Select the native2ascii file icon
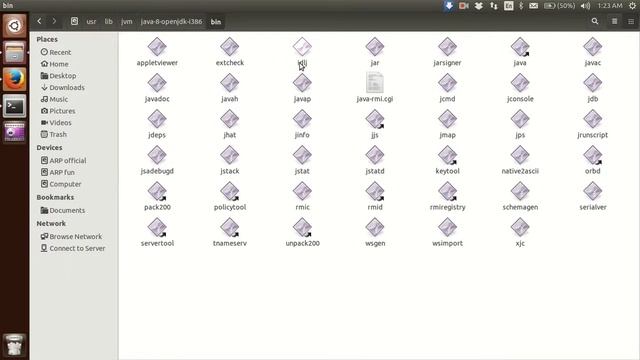This screenshot has height=360, width=640. tap(520, 155)
